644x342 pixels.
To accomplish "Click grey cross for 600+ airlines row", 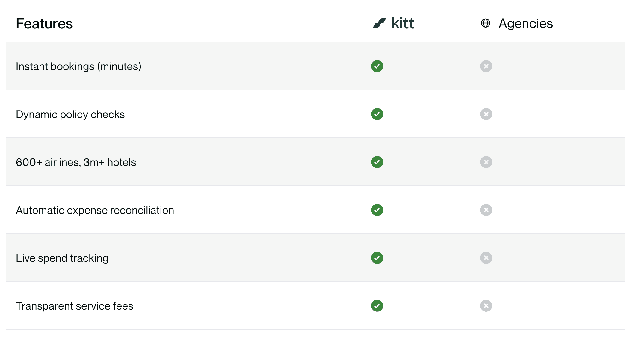I will tap(486, 162).
